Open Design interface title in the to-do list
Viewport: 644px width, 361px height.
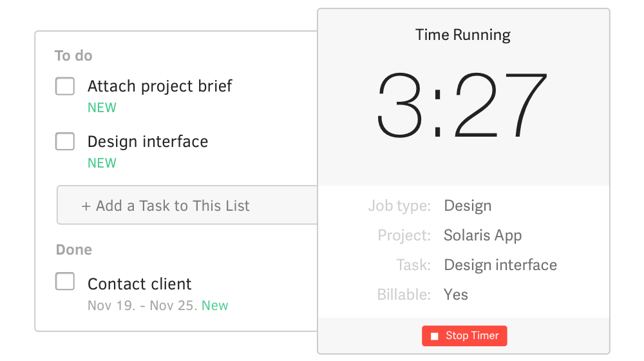(x=147, y=141)
